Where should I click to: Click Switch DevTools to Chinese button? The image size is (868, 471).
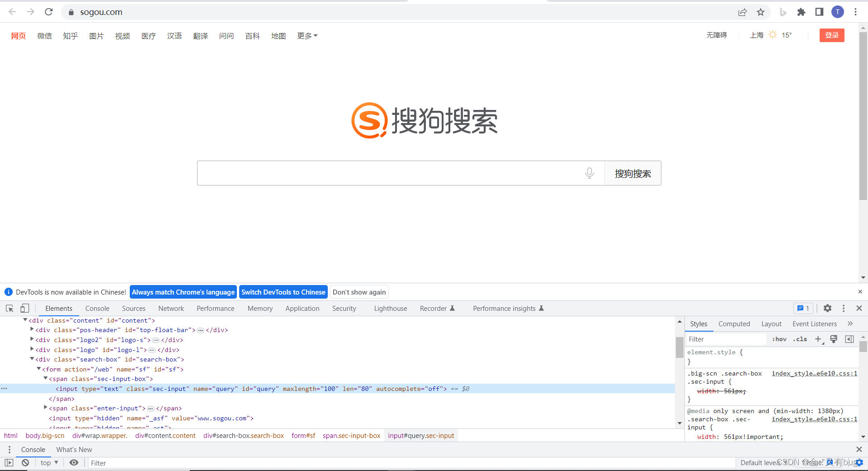click(283, 292)
